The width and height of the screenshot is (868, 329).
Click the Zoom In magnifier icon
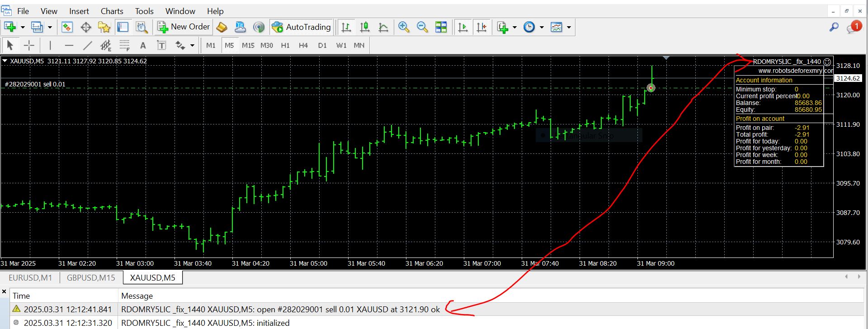403,27
